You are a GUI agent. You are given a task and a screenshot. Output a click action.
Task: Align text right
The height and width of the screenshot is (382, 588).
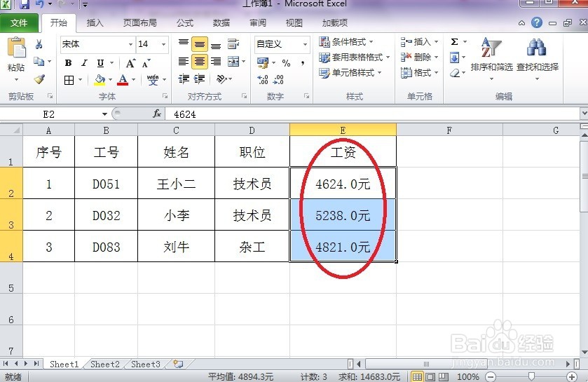pos(216,62)
